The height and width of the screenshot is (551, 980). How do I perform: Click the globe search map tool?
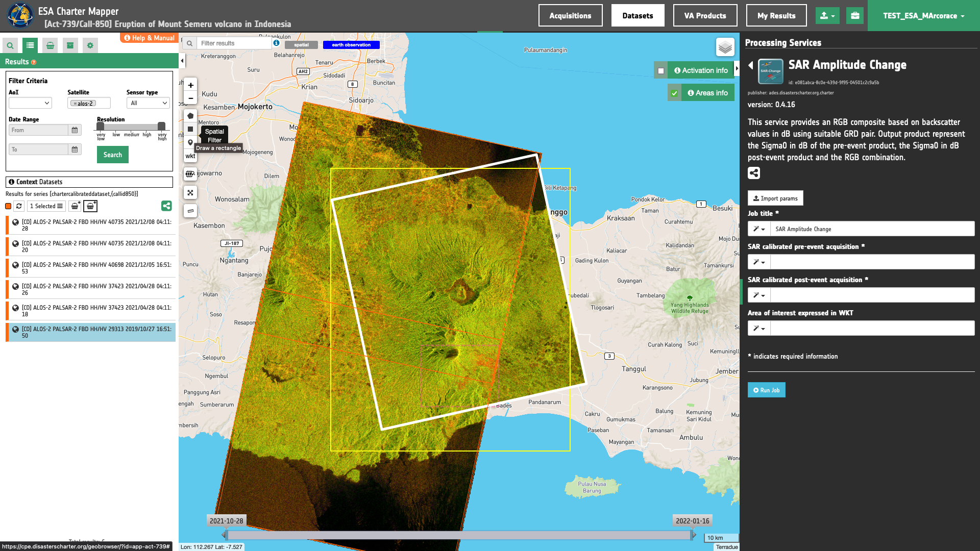pyautogui.click(x=190, y=174)
